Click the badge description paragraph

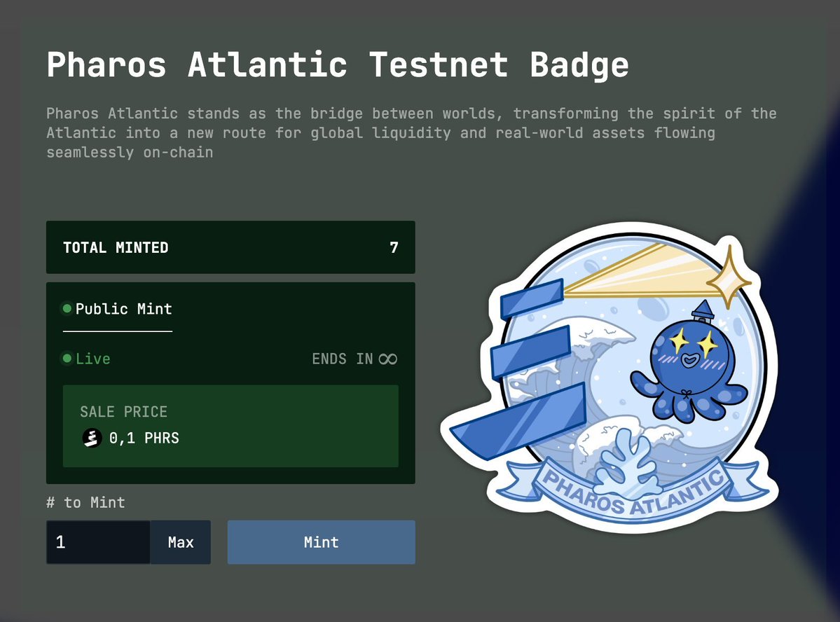point(411,133)
